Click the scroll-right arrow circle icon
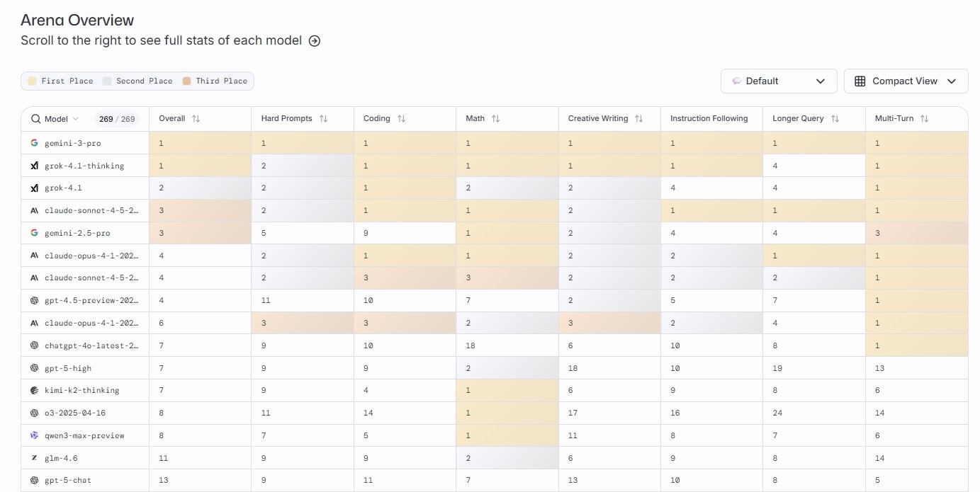Viewport: 980px width, 492px height. point(315,41)
